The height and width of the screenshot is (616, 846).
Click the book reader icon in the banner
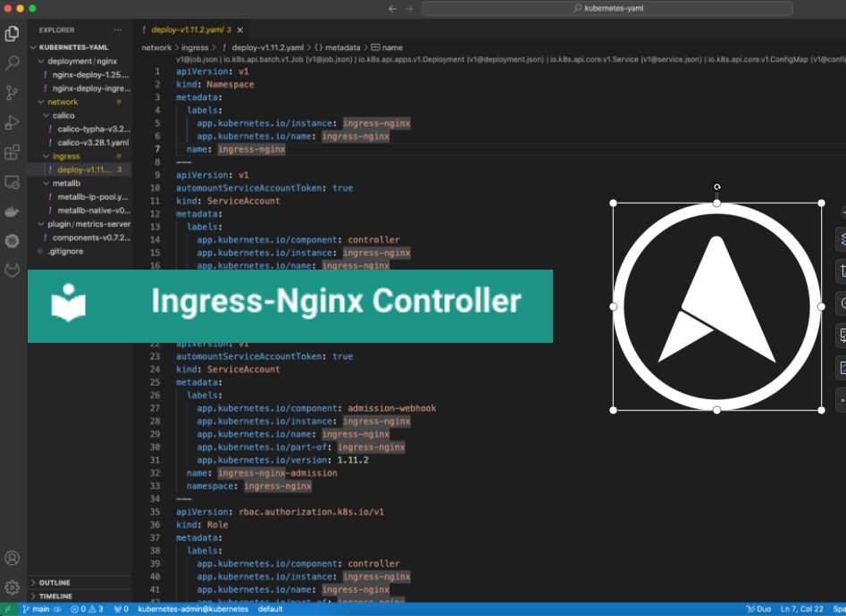point(69,302)
